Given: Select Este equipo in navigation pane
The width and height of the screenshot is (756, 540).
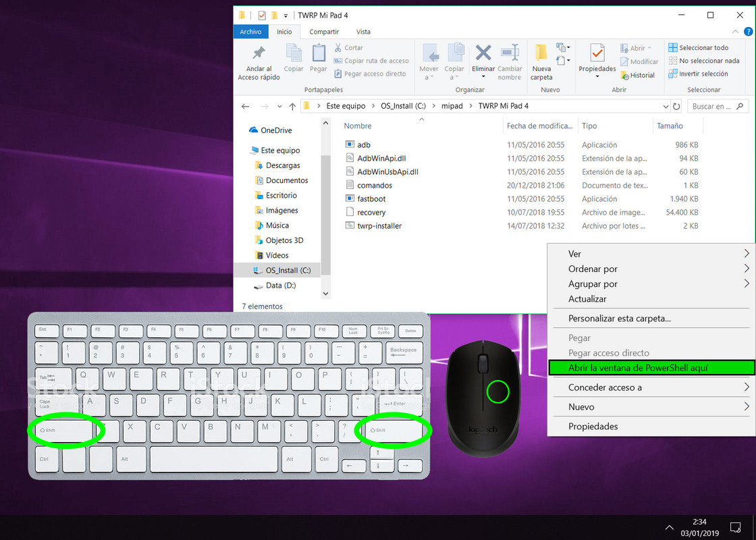Looking at the screenshot, I should (275, 151).
